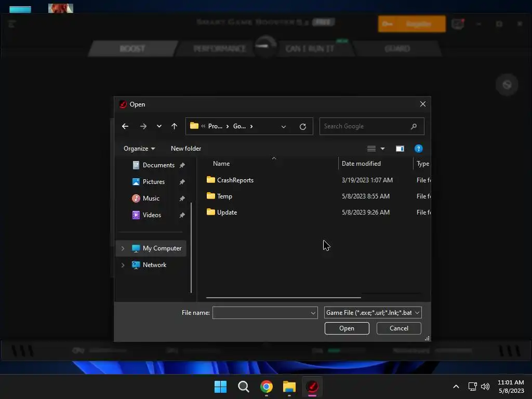Click the Go... breadcrumb segment
Image resolution: width=532 pixels, height=399 pixels.
(239, 126)
